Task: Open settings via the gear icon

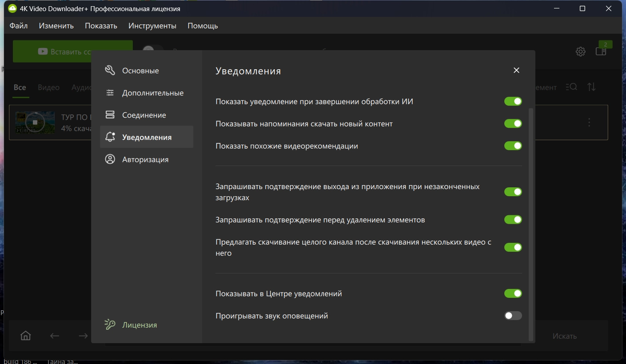Action: pos(580,51)
